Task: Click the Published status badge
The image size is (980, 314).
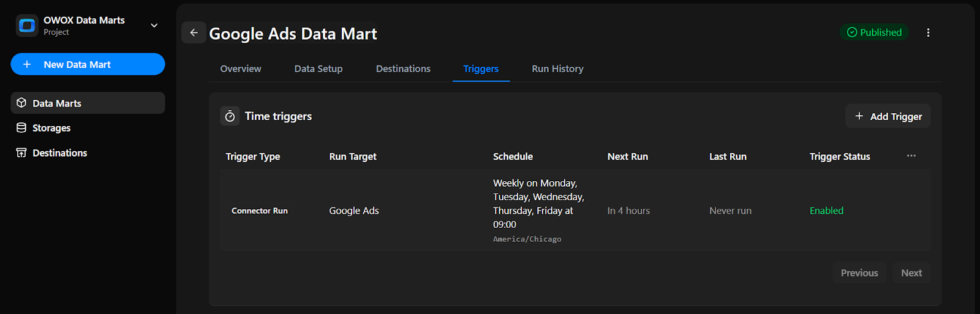Action: pyautogui.click(x=874, y=32)
